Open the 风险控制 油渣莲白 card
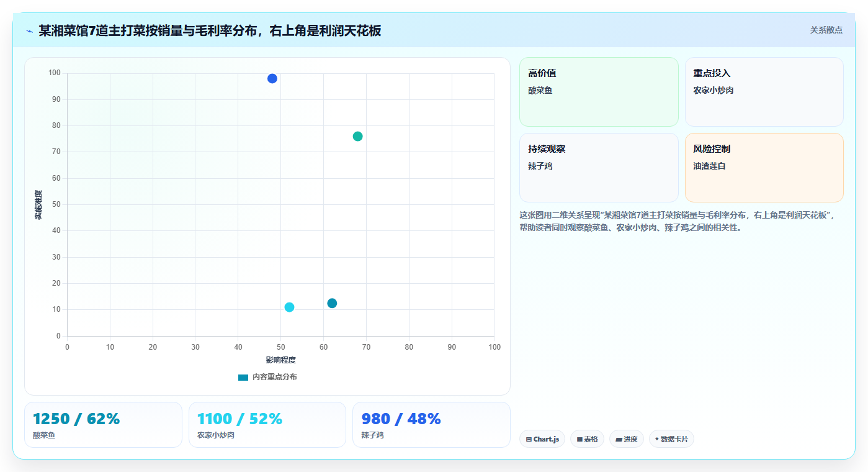The width and height of the screenshot is (868, 472). tap(764, 168)
